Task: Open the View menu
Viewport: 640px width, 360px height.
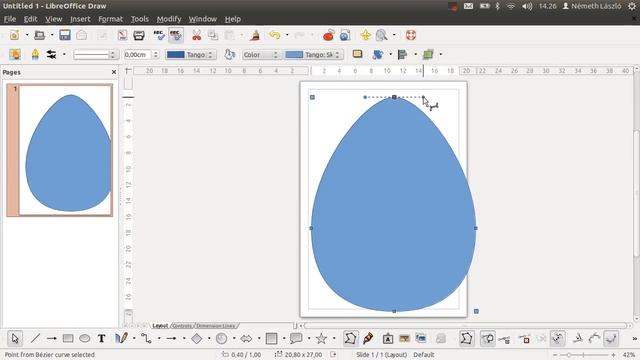Action: click(x=53, y=19)
